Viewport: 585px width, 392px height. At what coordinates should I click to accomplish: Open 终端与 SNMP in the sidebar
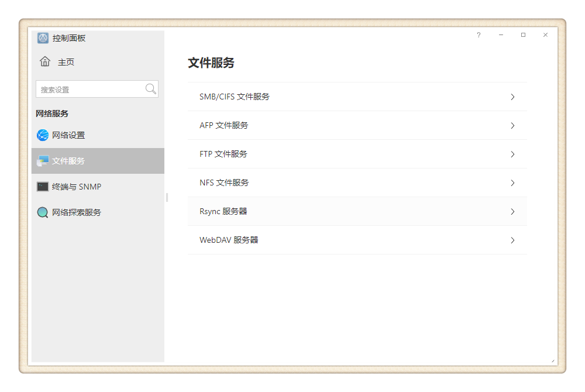[98, 187]
